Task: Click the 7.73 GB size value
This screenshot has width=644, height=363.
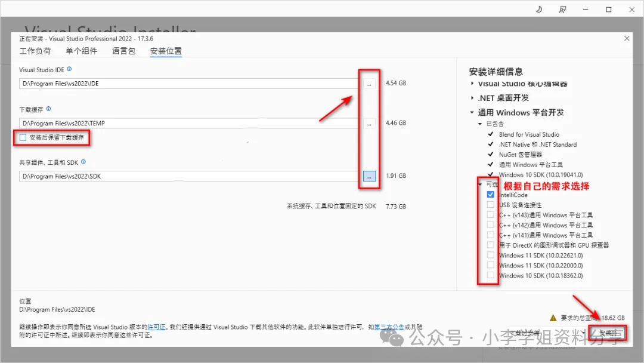Action: [396, 207]
